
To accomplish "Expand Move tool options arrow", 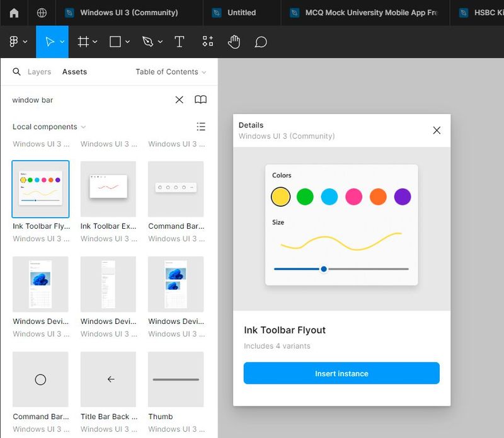I will (62, 42).
